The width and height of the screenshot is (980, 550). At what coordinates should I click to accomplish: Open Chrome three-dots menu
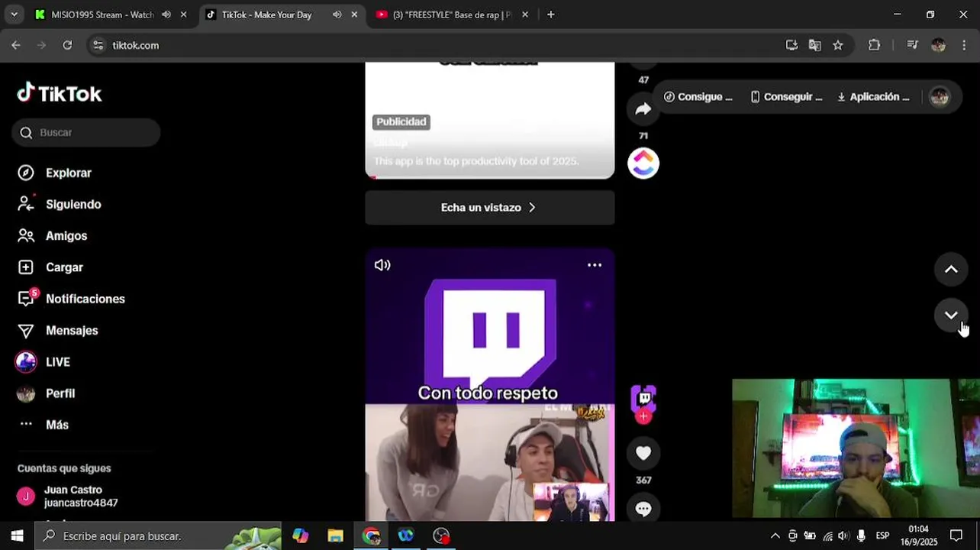click(x=964, y=45)
